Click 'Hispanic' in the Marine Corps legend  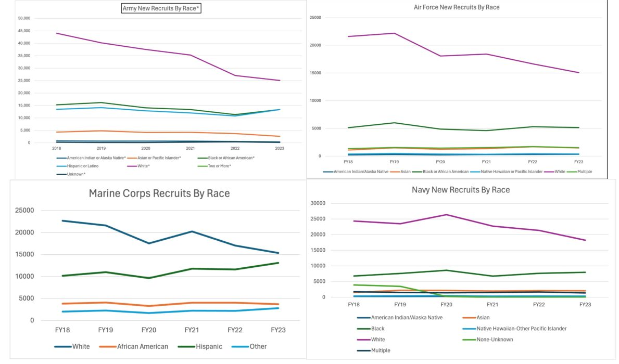pos(209,346)
